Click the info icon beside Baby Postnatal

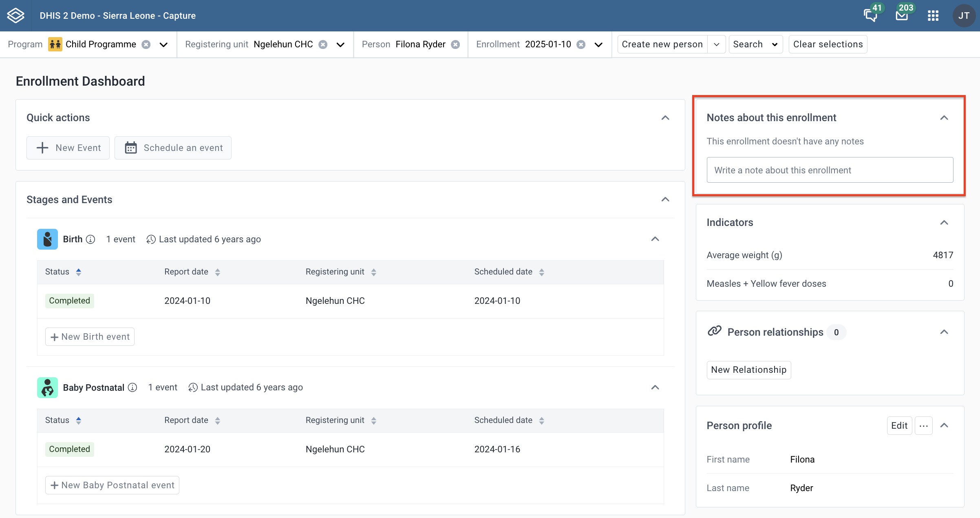(x=132, y=387)
